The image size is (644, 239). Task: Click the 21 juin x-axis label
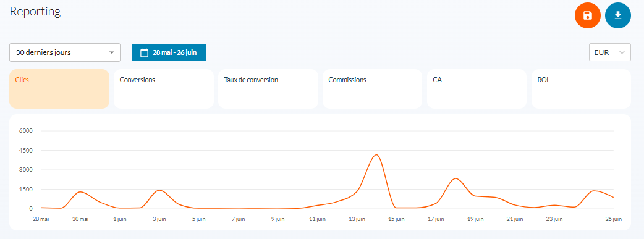point(515,219)
